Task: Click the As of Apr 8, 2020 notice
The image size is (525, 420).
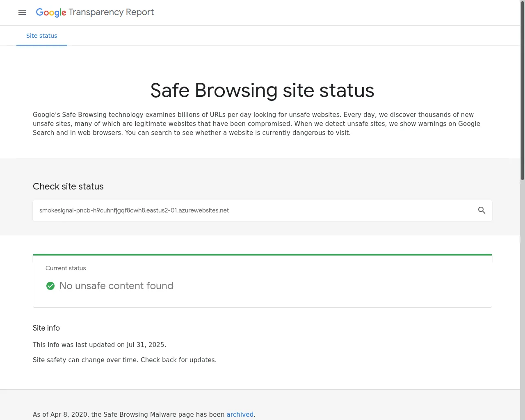Action: [x=129, y=414]
